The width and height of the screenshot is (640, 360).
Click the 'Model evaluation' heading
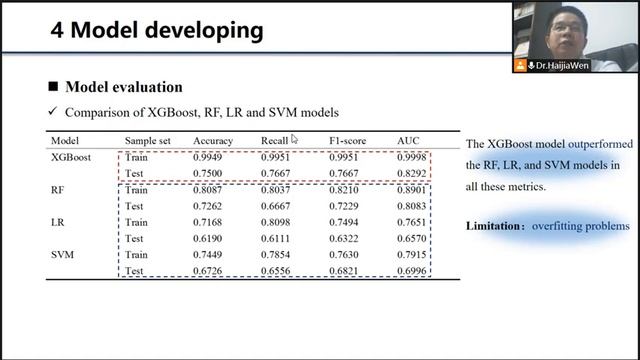click(124, 87)
